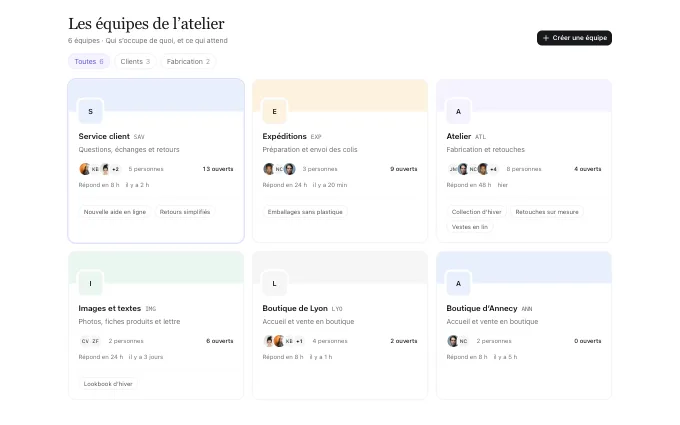The image size is (680, 425).
Task: Click the Collection d'hiver tag
Action: [477, 212]
